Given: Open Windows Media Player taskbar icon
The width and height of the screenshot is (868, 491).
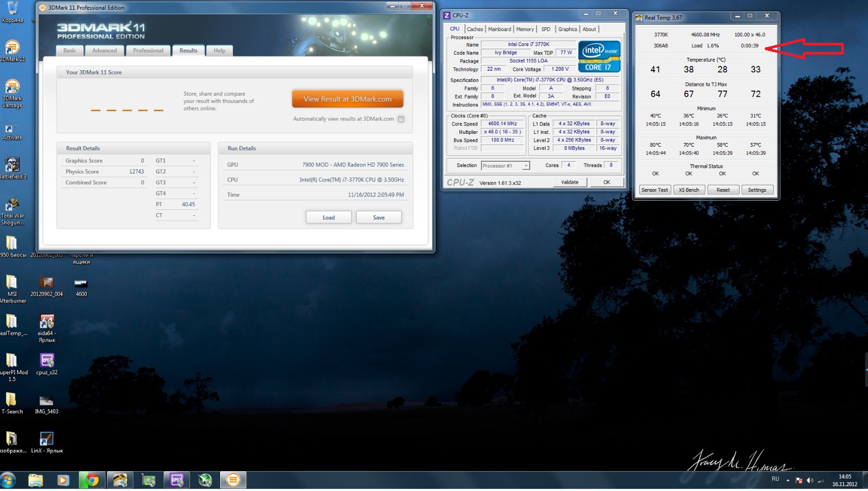Looking at the screenshot, I should click(x=63, y=480).
